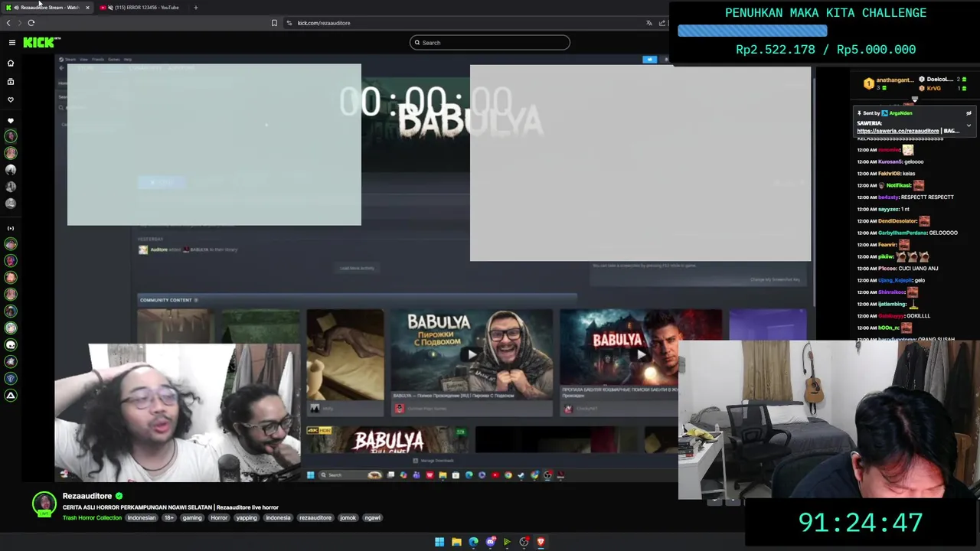
Task: Open Babulya pirozhki video thumbnail in stream
Action: tap(472, 354)
